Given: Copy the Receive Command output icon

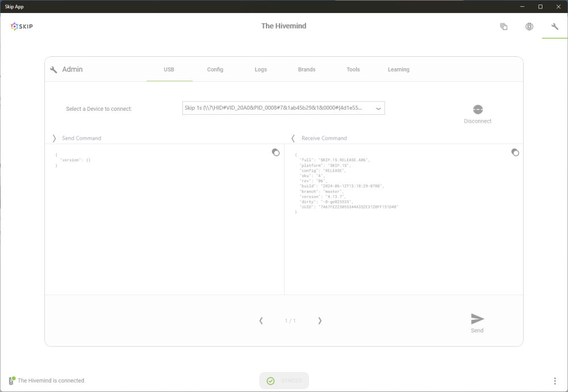Looking at the screenshot, I should click(515, 152).
